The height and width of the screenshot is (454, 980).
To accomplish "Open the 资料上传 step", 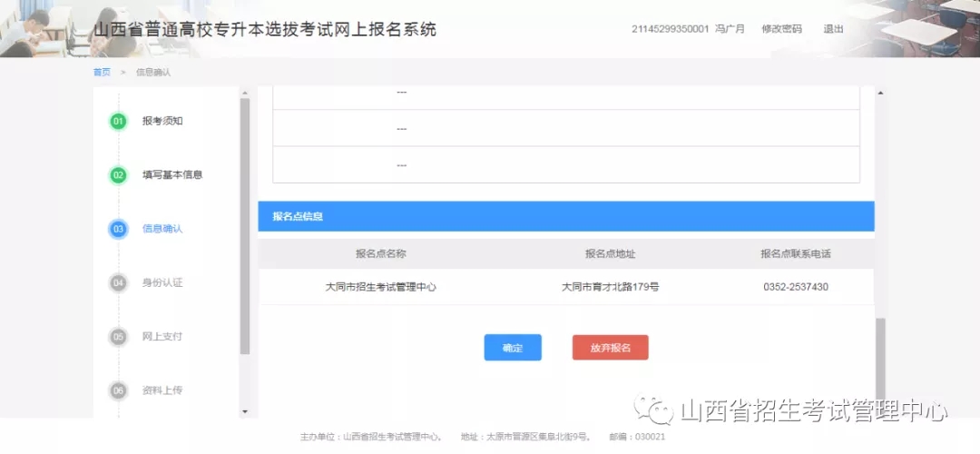I will 162,390.
